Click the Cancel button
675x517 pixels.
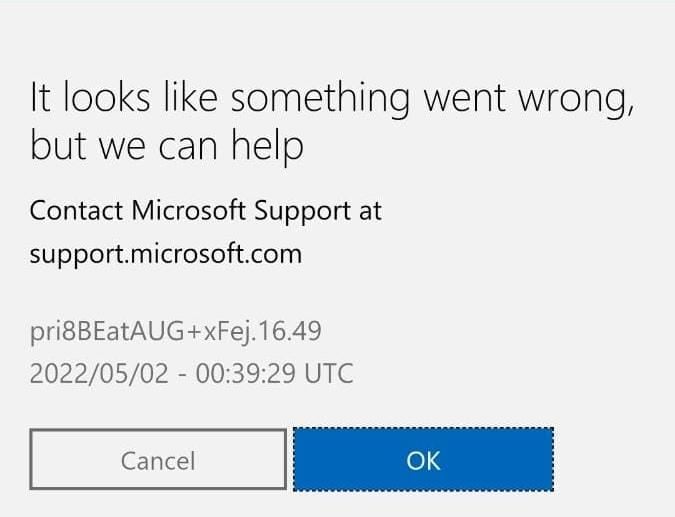[x=158, y=460]
